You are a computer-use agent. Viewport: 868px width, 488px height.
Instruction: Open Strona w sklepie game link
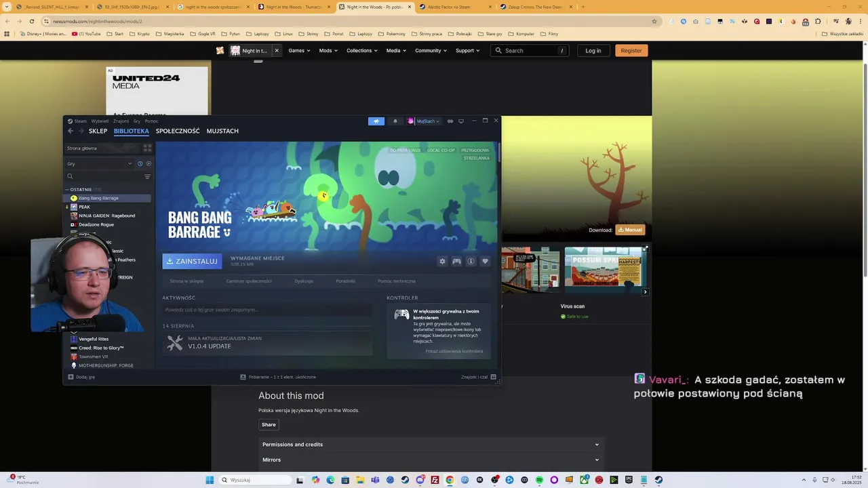pyautogui.click(x=186, y=281)
